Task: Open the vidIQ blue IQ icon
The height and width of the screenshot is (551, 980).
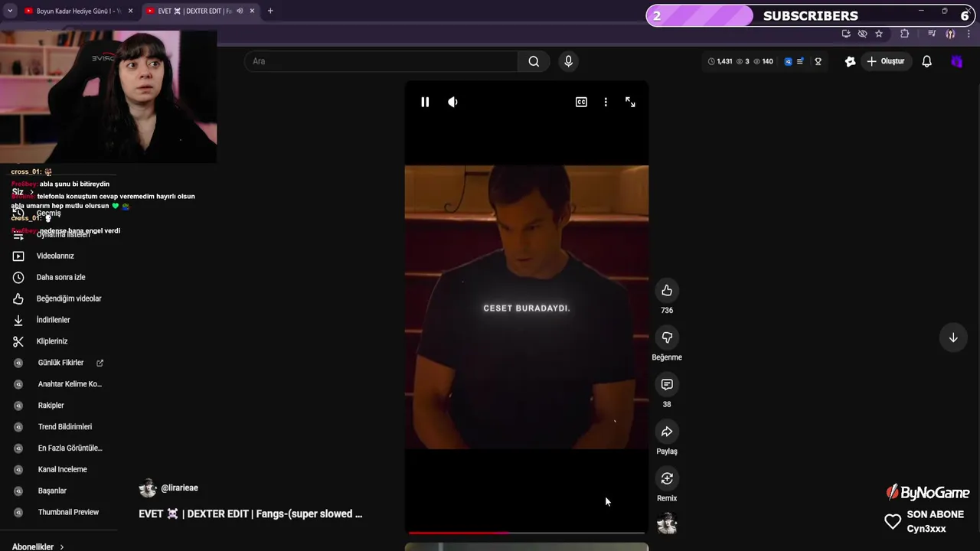Action: (788, 61)
